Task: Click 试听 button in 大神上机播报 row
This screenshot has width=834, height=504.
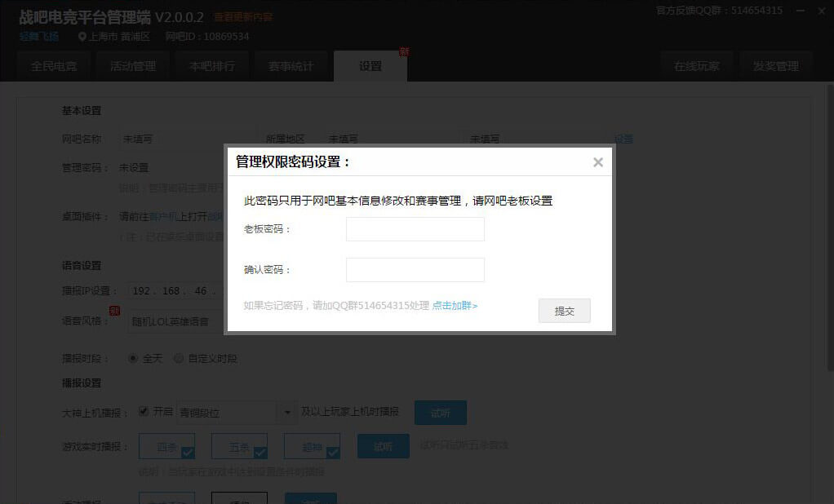Action: tap(441, 413)
